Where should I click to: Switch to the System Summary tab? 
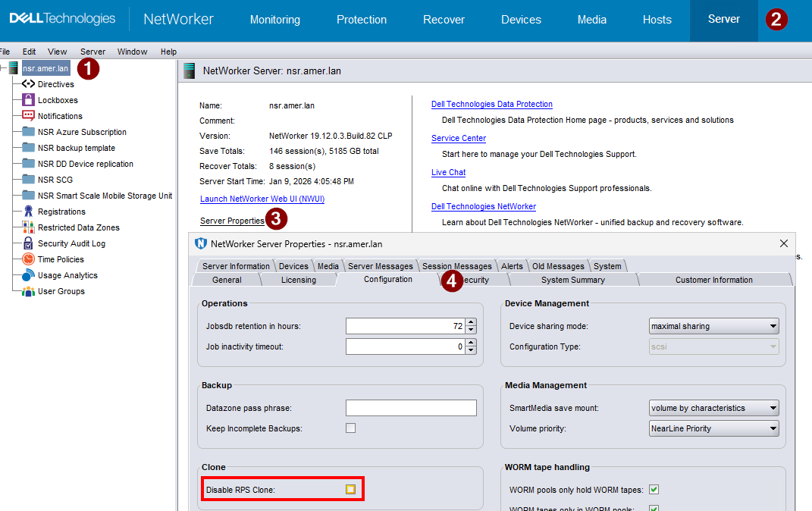tap(572, 280)
